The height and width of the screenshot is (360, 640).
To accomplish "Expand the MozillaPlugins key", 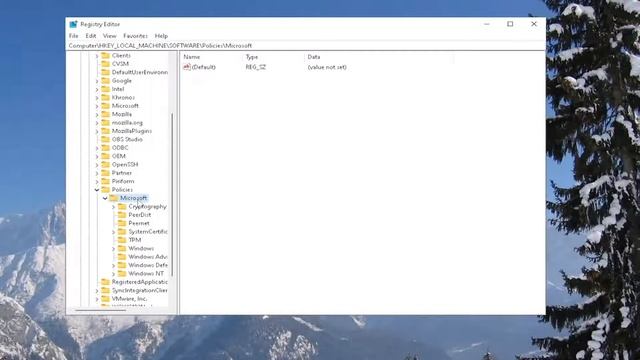I will 97,131.
